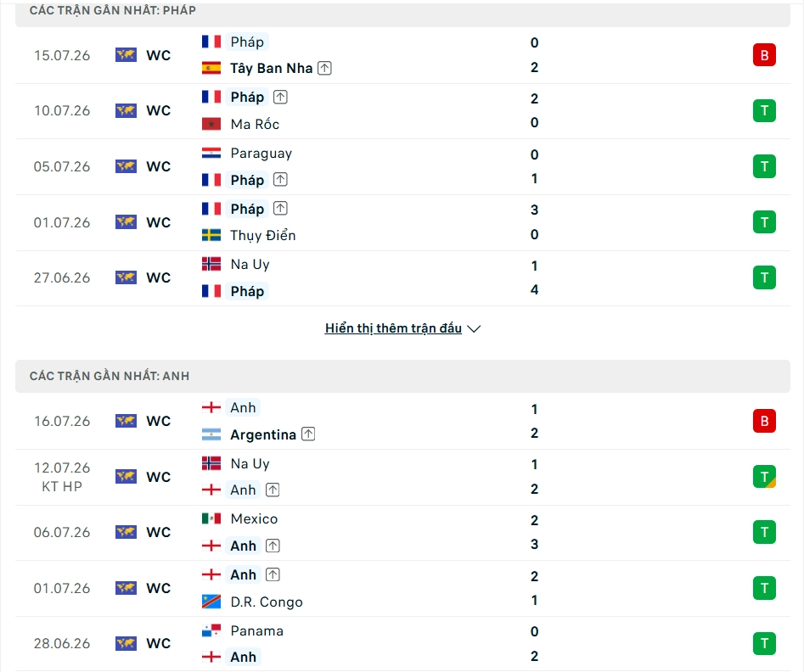
Task: Click the Các trận gần nhất: Pháp section header
Action: 402,11
